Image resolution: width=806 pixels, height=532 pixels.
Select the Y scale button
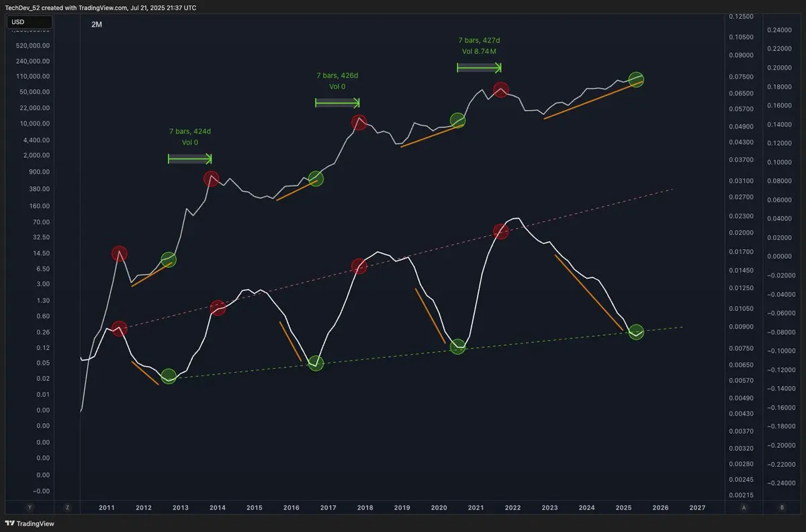(x=29, y=507)
